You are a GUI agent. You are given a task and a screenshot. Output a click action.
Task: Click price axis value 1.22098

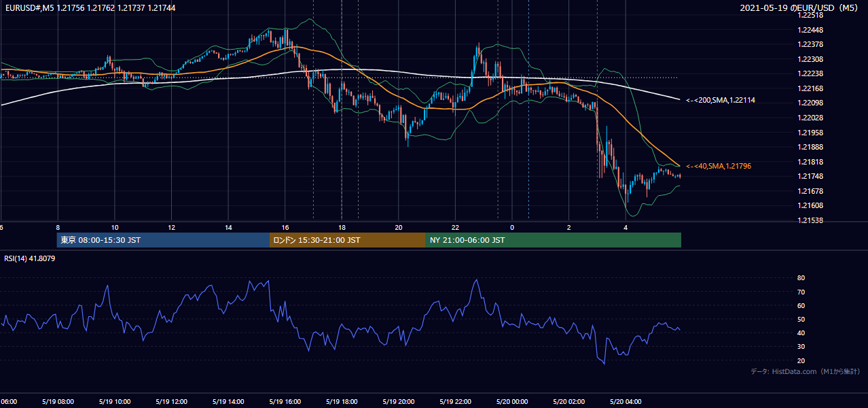[811, 103]
